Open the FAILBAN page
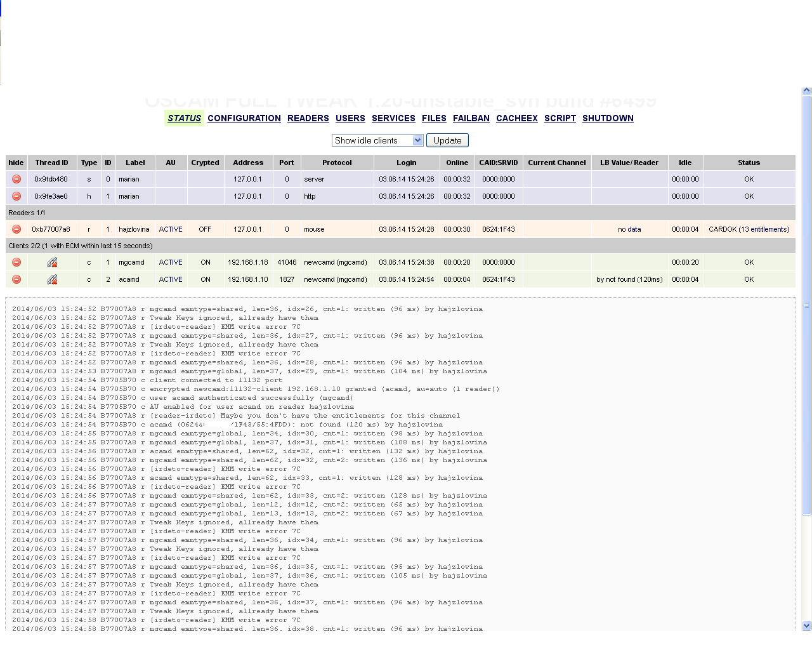Screen dimensions: 812x650 (x=471, y=119)
